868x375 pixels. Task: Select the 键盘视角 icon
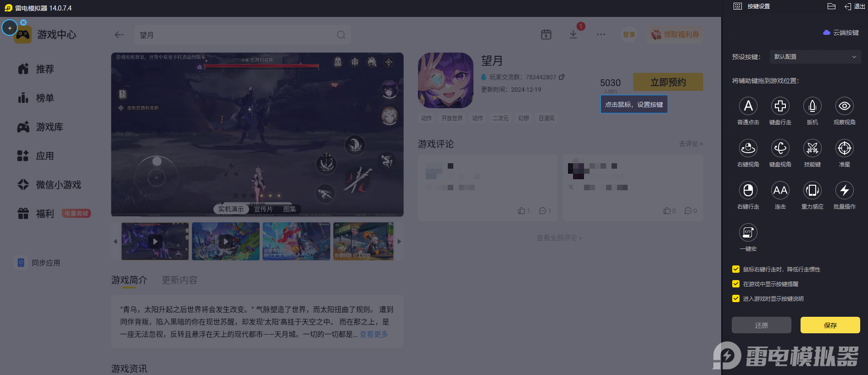point(780,148)
